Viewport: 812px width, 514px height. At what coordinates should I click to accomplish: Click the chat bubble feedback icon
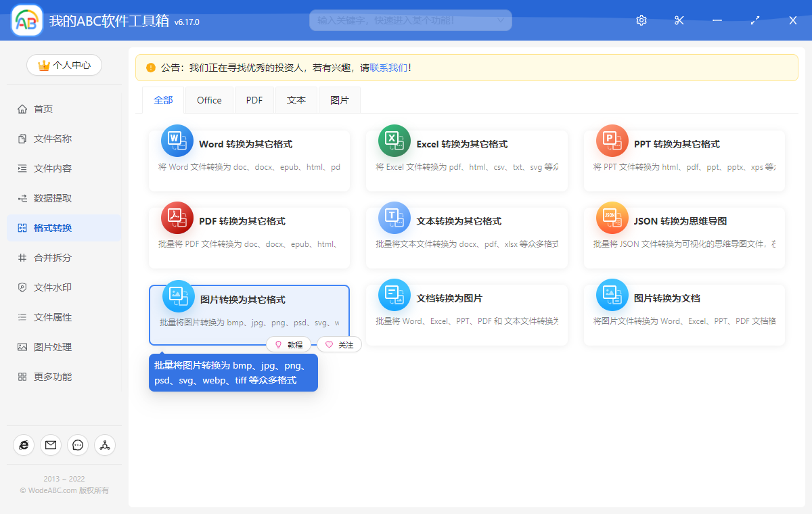[x=77, y=445]
